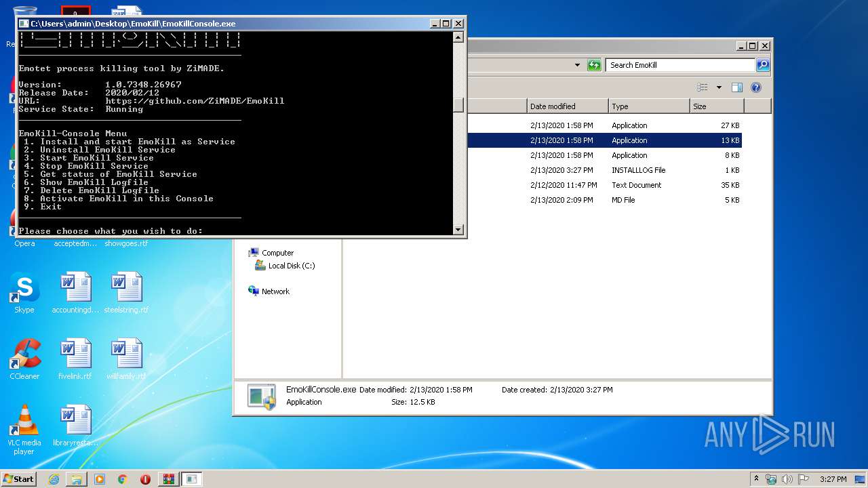The width and height of the screenshot is (868, 488).
Task: Open the More view options dropdown arrow
Action: click(x=719, y=87)
